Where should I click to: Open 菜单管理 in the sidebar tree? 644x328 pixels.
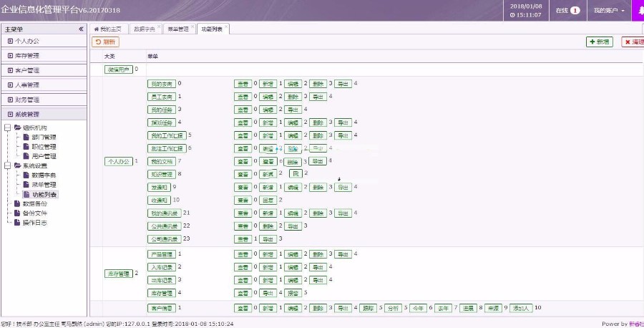click(44, 185)
